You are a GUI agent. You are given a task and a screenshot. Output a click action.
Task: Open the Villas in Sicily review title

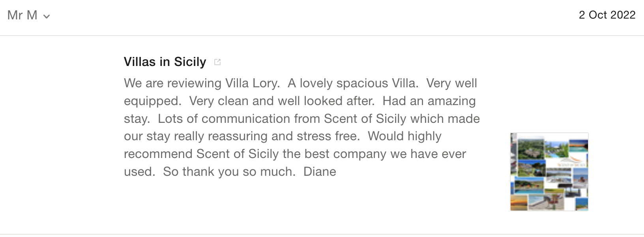tap(165, 62)
